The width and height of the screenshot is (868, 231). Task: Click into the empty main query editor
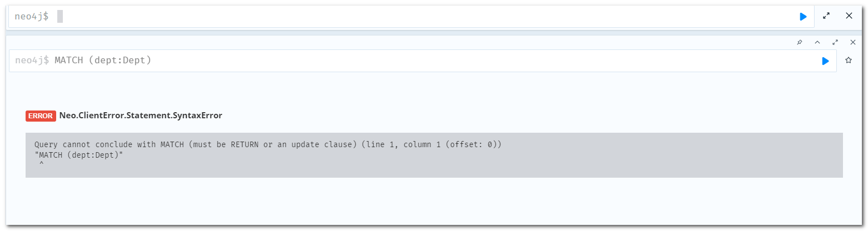[389, 17]
